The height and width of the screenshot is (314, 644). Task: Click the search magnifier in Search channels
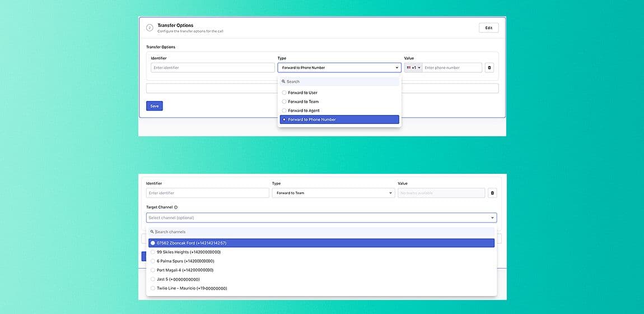click(x=152, y=232)
